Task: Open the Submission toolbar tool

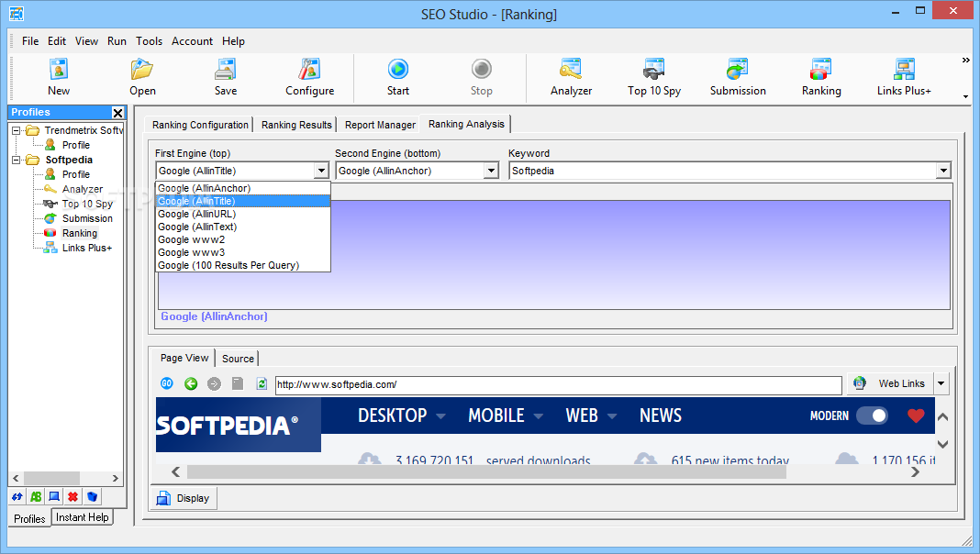Action: [738, 77]
